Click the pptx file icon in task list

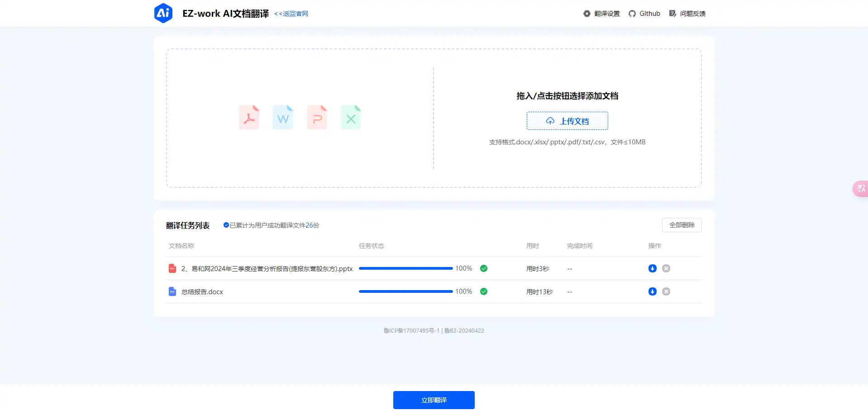click(x=172, y=268)
